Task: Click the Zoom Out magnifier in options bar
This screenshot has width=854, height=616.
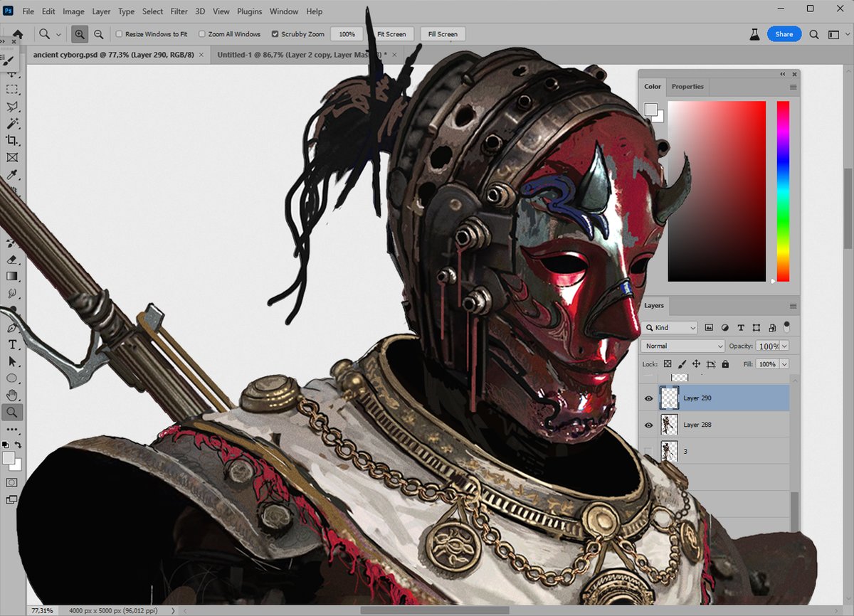Action: tap(99, 34)
